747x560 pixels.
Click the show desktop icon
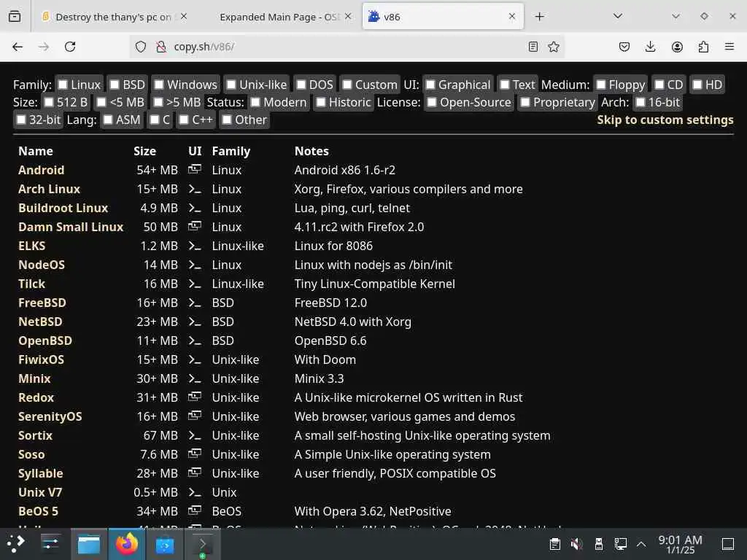point(728,544)
